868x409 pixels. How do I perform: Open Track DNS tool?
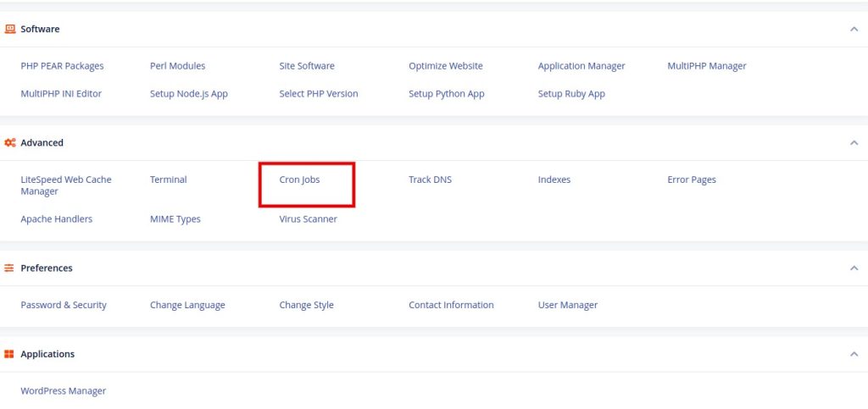coord(430,180)
